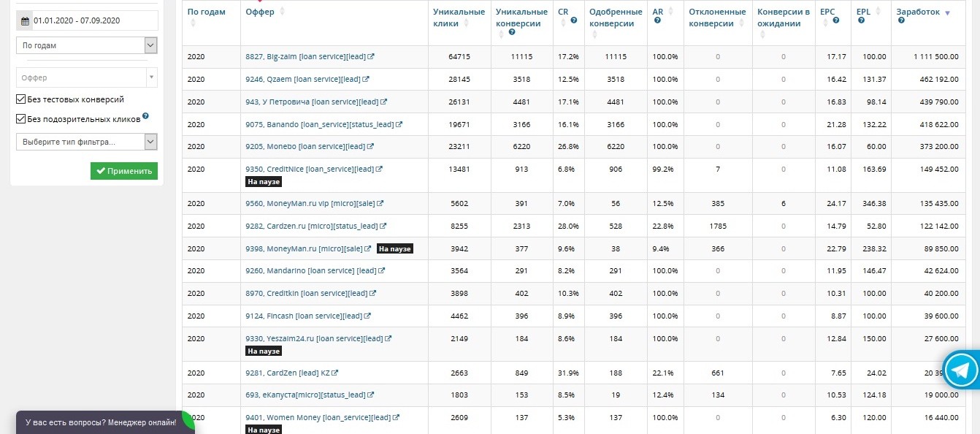This screenshot has height=434, width=980.
Task: Toggle the Без подозрительных кликов checkbox
Action: coord(21,118)
